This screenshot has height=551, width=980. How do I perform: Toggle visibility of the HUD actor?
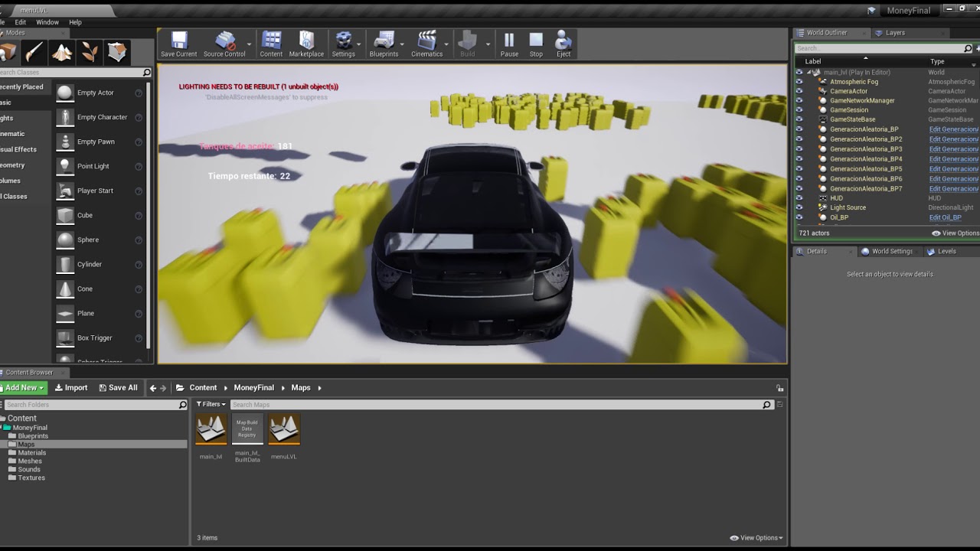[x=799, y=198]
